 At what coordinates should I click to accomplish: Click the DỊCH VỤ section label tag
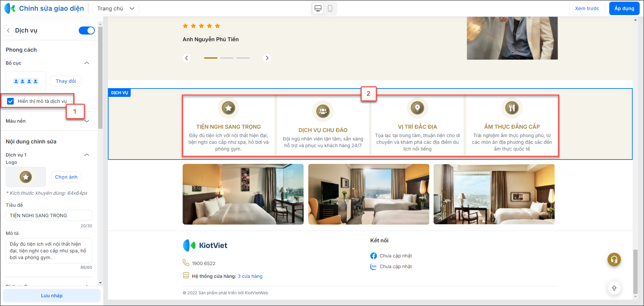[120, 93]
